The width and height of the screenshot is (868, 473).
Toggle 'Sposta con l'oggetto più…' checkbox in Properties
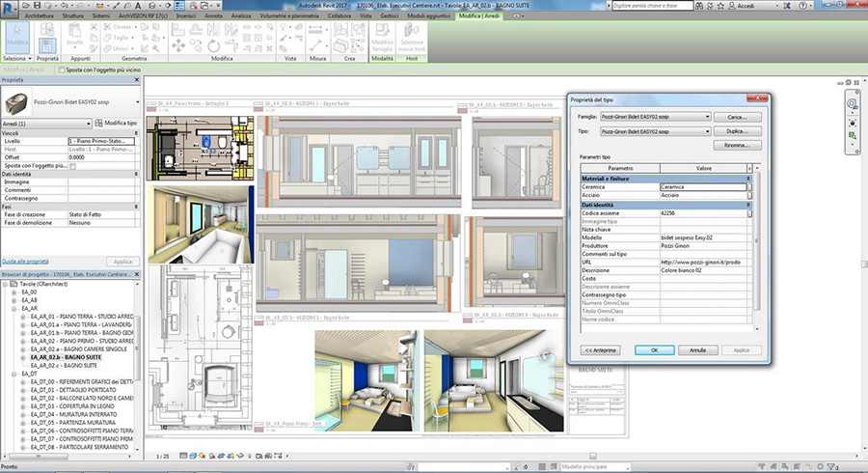[72, 166]
